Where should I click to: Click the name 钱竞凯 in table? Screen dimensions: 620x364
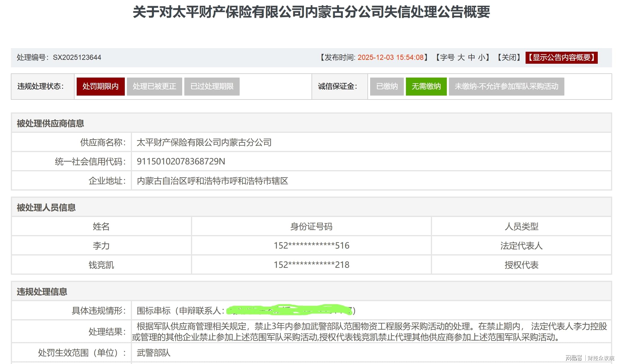click(101, 265)
